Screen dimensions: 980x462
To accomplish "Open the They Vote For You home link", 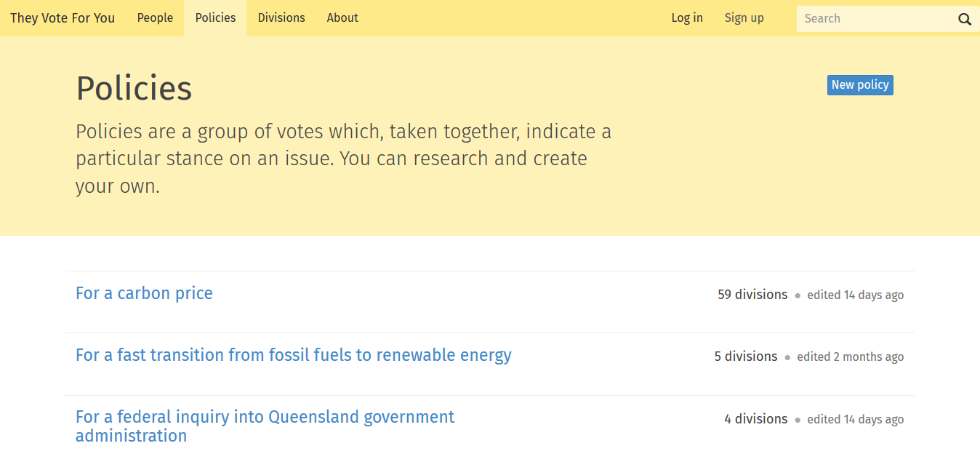I will click(x=63, y=18).
